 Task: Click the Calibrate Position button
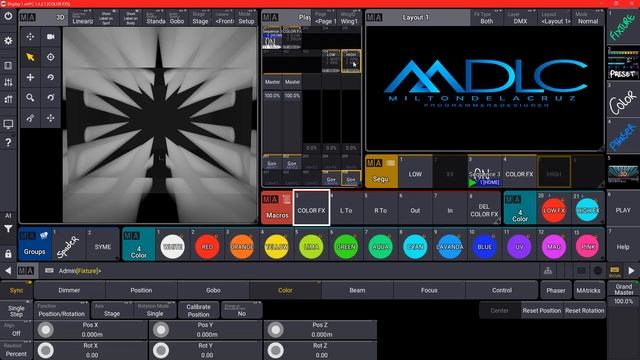pos(198,310)
